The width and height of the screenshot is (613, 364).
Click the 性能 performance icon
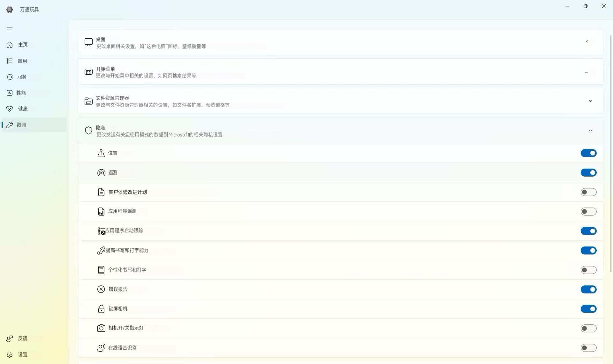[x=10, y=93]
